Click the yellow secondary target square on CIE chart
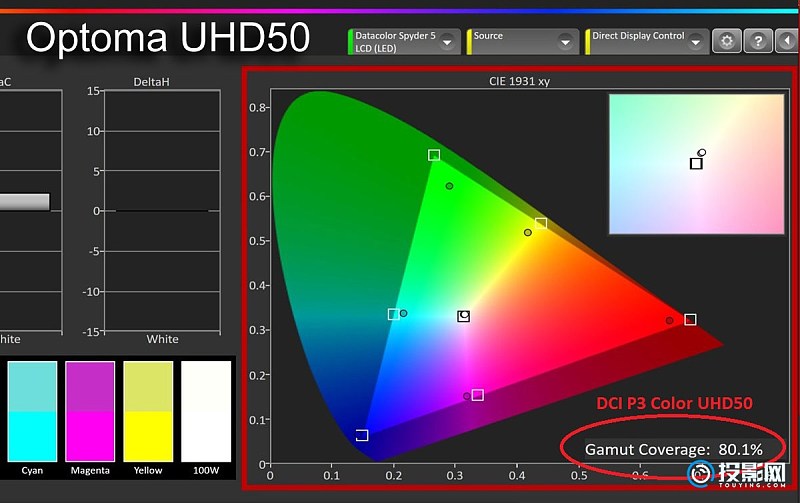 point(541,223)
